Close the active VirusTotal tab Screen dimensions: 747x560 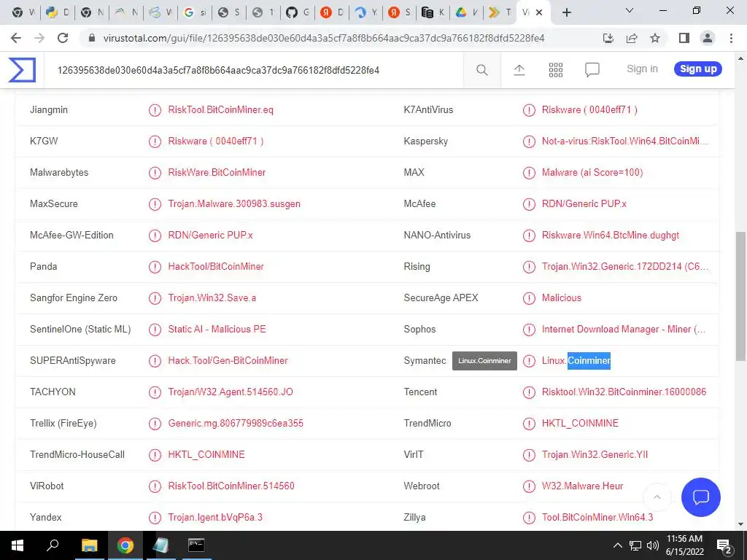point(539,12)
